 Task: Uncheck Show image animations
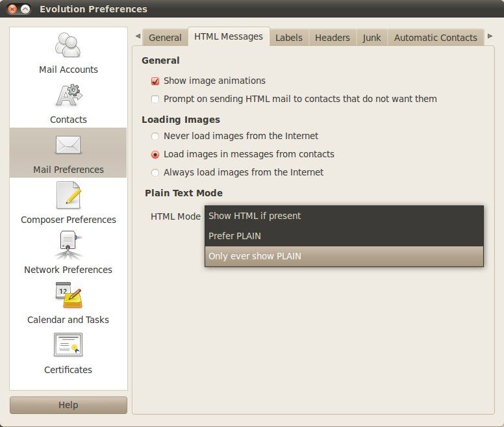(x=155, y=81)
